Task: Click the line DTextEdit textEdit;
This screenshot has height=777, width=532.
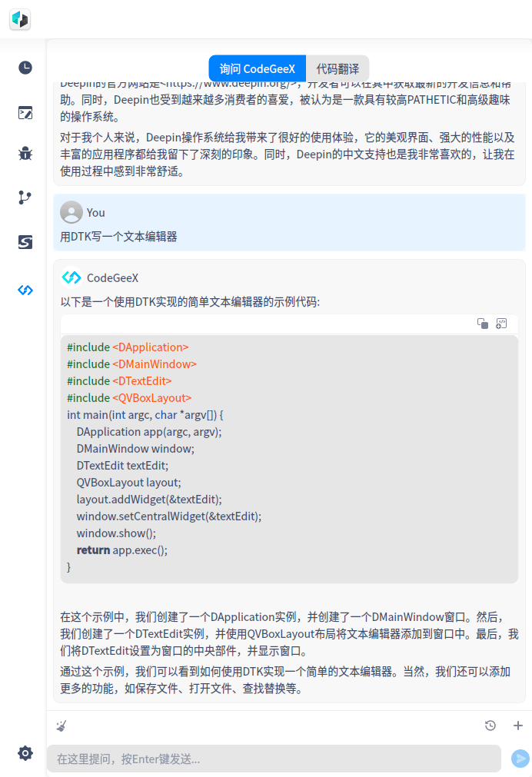Action: pyautogui.click(x=122, y=465)
